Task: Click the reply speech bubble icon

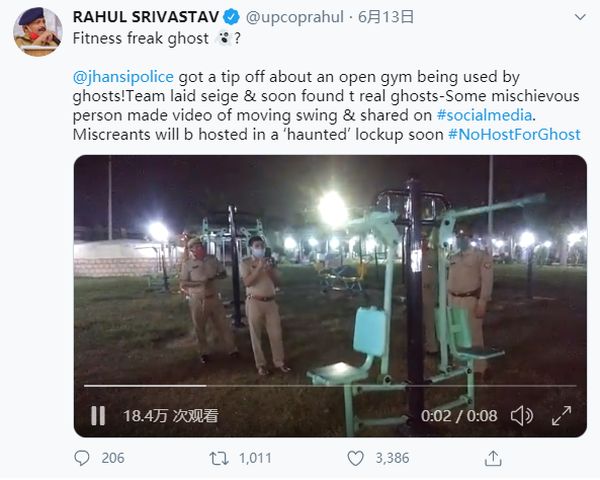Action: 83,458
